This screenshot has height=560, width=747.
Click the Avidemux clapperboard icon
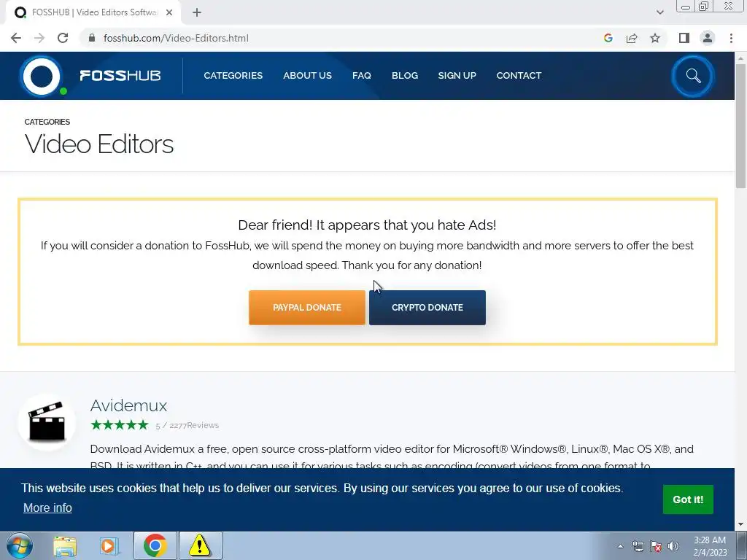[x=47, y=421]
